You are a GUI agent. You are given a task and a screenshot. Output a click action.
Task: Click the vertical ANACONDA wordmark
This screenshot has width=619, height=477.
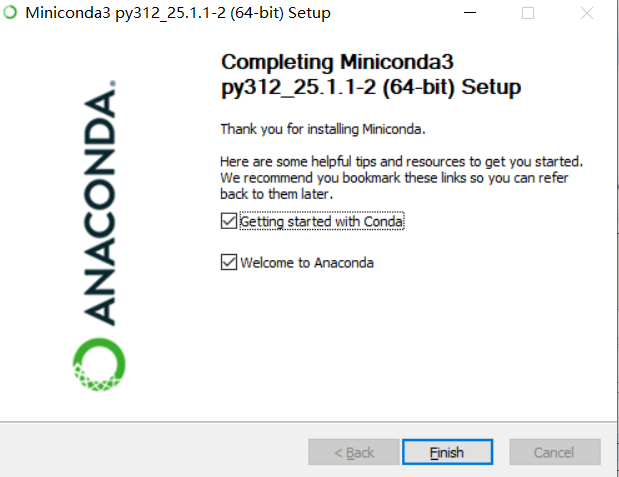pos(100,203)
